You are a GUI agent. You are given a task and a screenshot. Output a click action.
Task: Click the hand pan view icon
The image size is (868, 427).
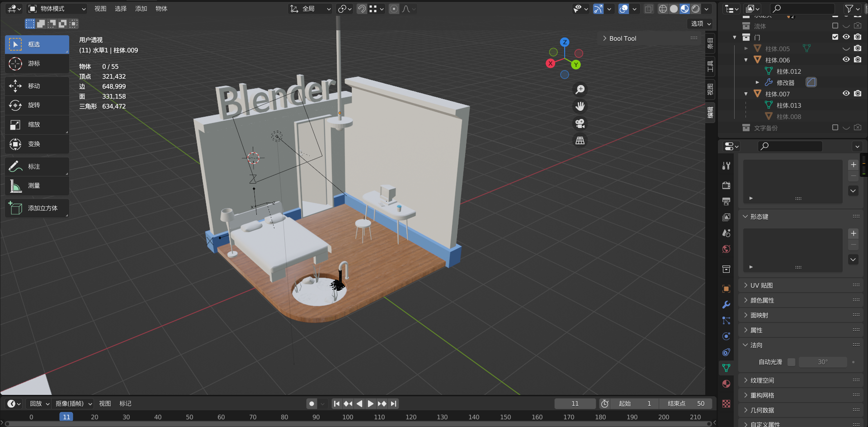pos(580,106)
